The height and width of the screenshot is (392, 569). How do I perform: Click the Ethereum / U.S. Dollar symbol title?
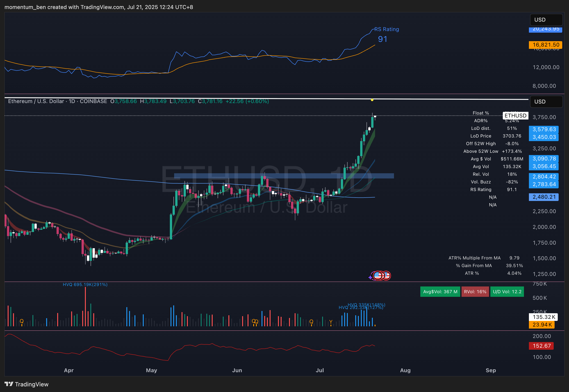pyautogui.click(x=36, y=101)
